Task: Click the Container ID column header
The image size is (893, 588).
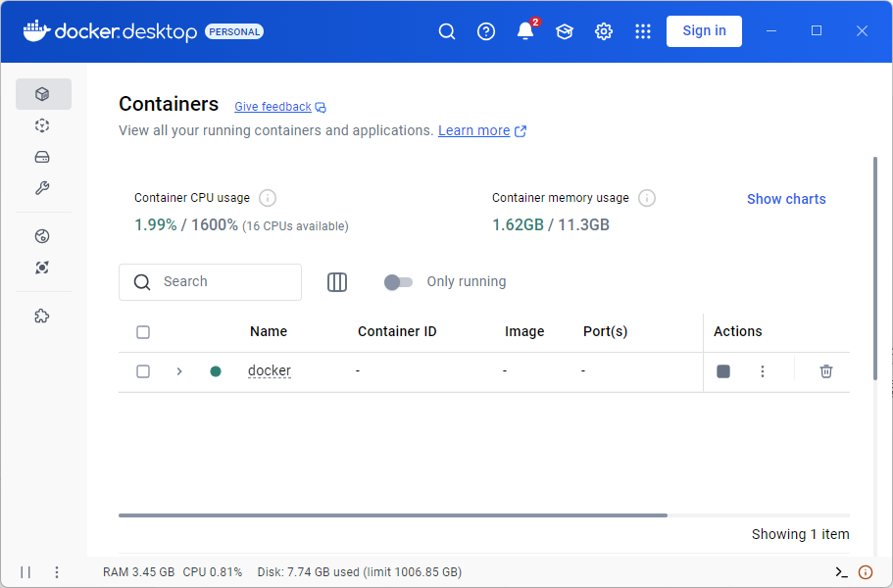Action: (x=397, y=331)
